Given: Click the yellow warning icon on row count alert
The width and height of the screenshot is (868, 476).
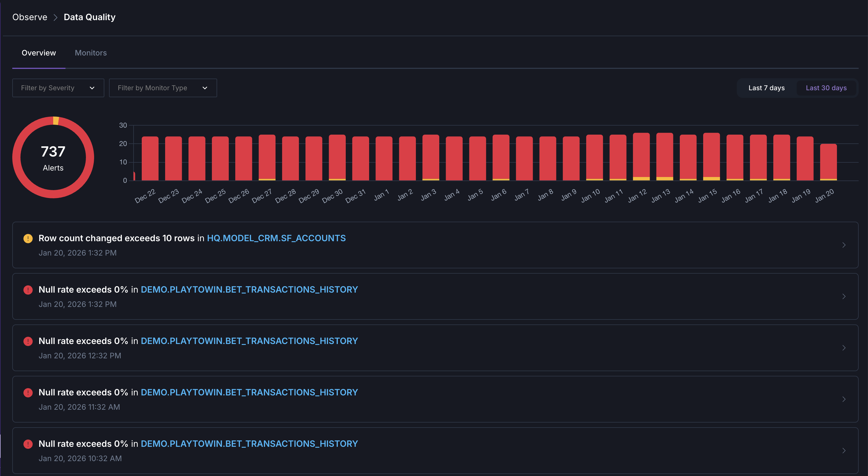Looking at the screenshot, I should (x=28, y=239).
